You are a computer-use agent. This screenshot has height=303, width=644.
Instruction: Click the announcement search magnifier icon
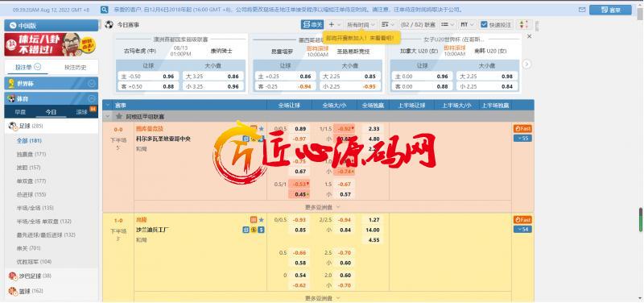click(x=105, y=10)
